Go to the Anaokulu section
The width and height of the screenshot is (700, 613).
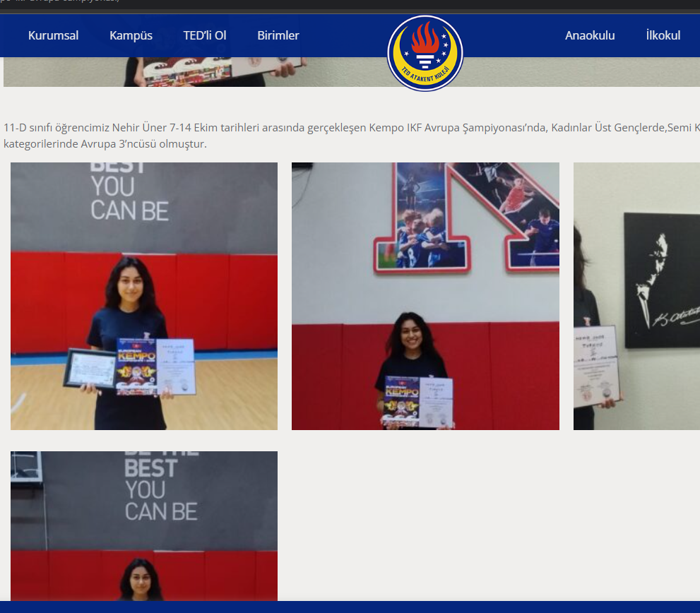tap(590, 35)
